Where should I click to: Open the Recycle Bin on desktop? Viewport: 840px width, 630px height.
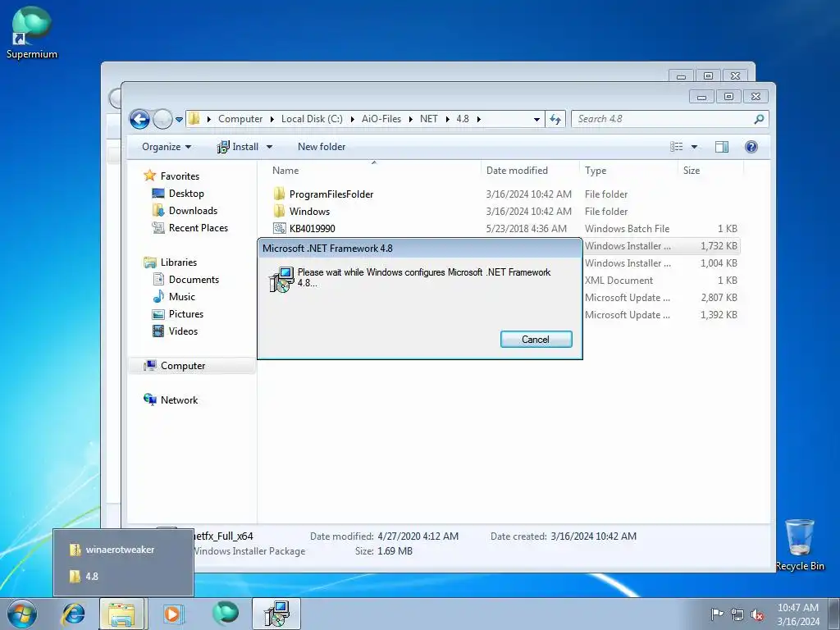tap(800, 545)
